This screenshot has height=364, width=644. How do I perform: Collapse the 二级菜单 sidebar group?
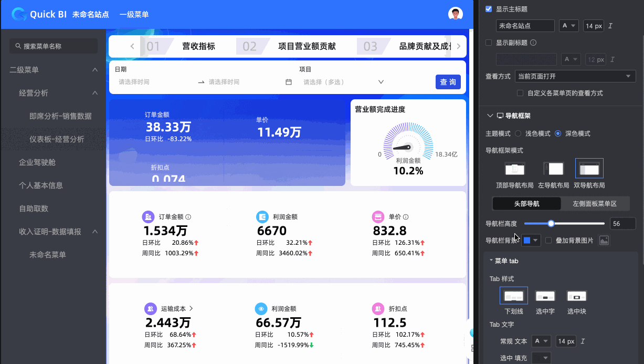[95, 70]
